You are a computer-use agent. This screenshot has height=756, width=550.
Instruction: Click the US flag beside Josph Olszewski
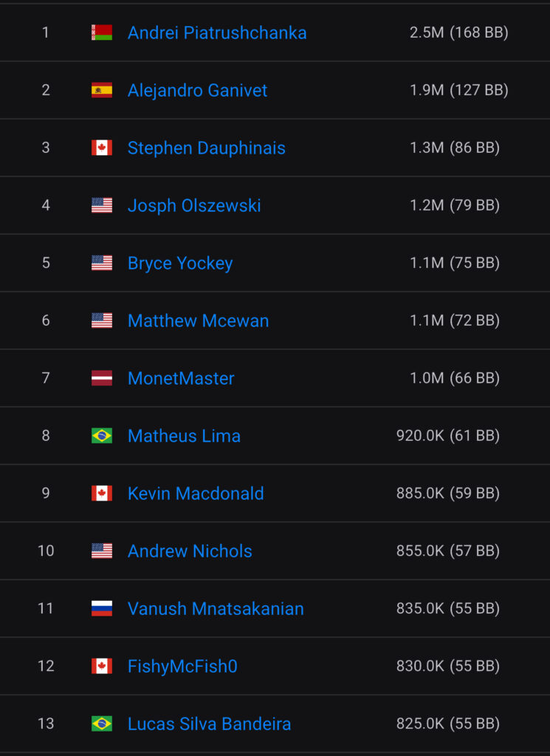(x=102, y=205)
